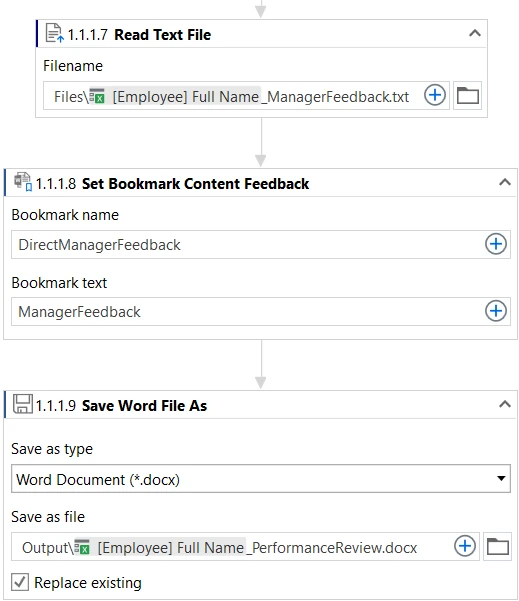Open plus menu for Read Text File filename
The height and width of the screenshot is (601, 519).
pos(435,95)
